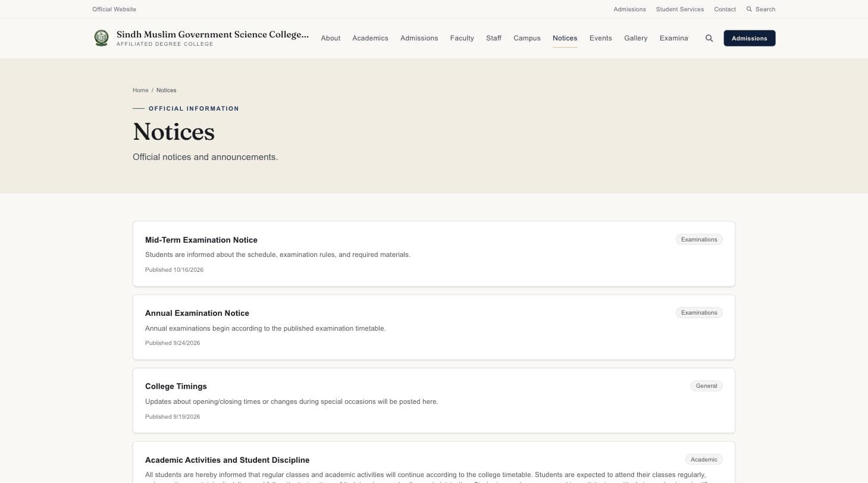Open the Campus nav item
This screenshot has height=483, width=868.
click(527, 38)
